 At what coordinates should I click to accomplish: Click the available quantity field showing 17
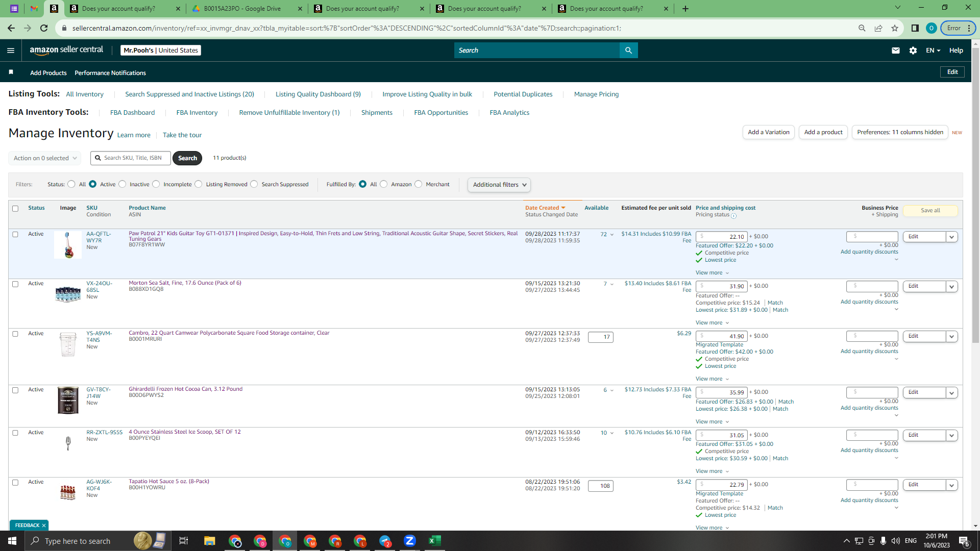point(600,337)
